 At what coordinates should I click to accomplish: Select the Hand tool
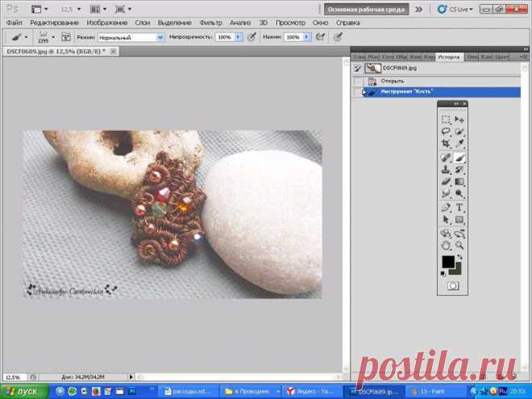pos(446,245)
